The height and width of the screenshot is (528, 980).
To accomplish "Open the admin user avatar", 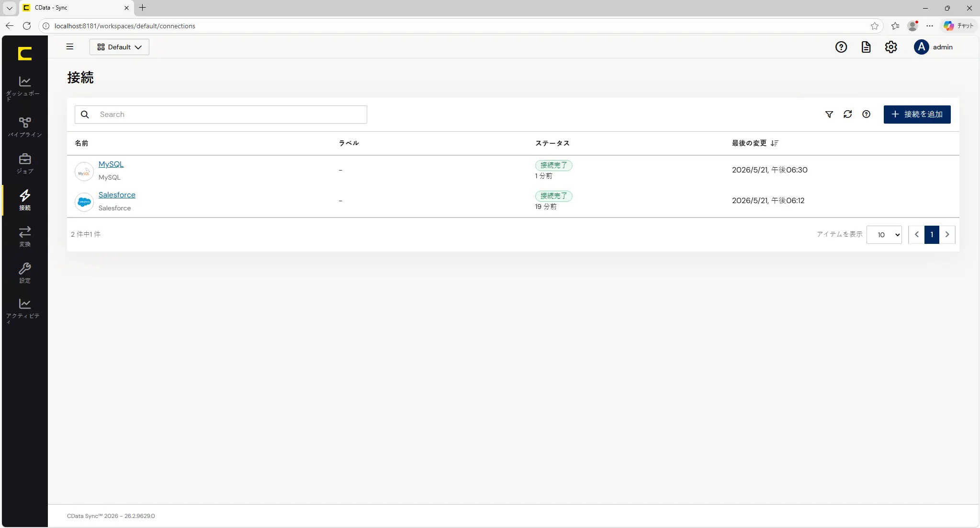I will coord(922,47).
